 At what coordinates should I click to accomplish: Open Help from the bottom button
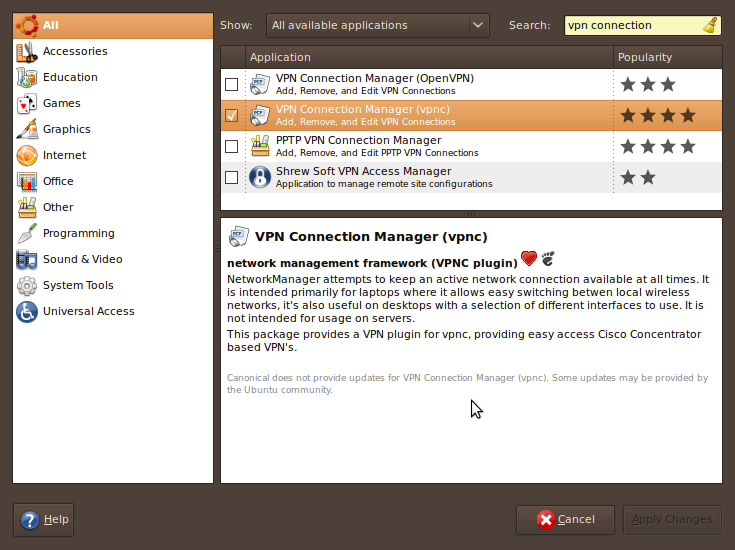[x=44, y=519]
